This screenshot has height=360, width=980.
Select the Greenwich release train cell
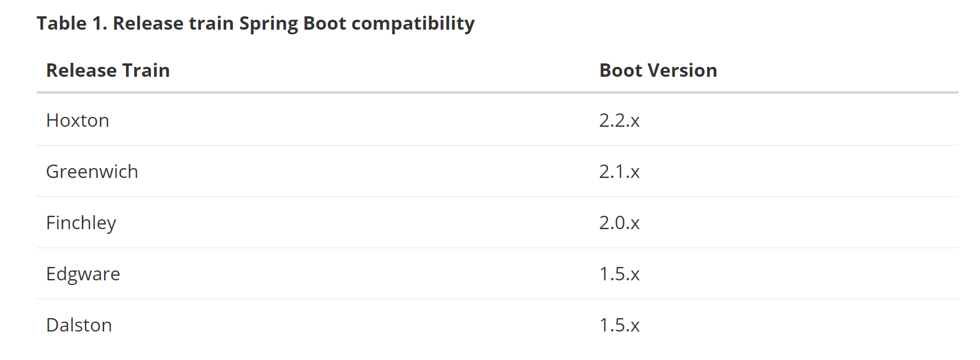92,172
